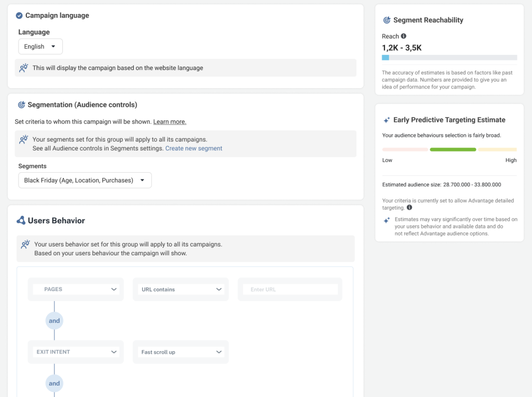Open the Fast scroll up dropdown

(x=181, y=352)
